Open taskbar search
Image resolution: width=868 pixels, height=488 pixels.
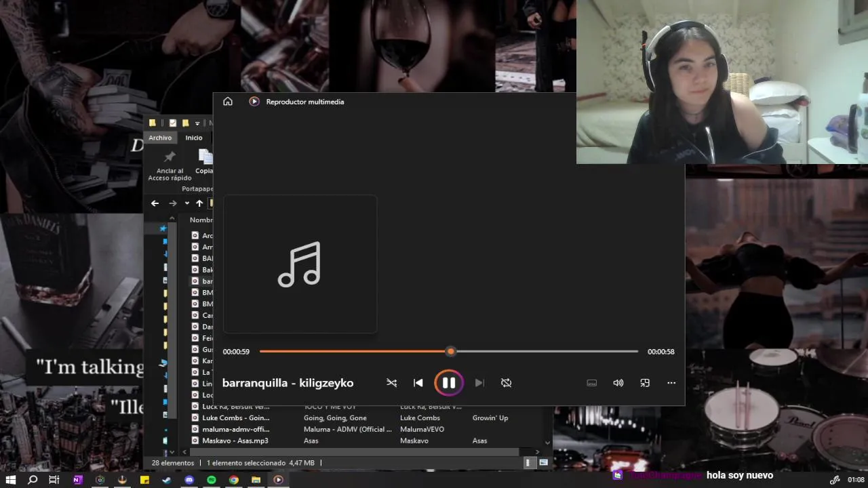click(33, 480)
